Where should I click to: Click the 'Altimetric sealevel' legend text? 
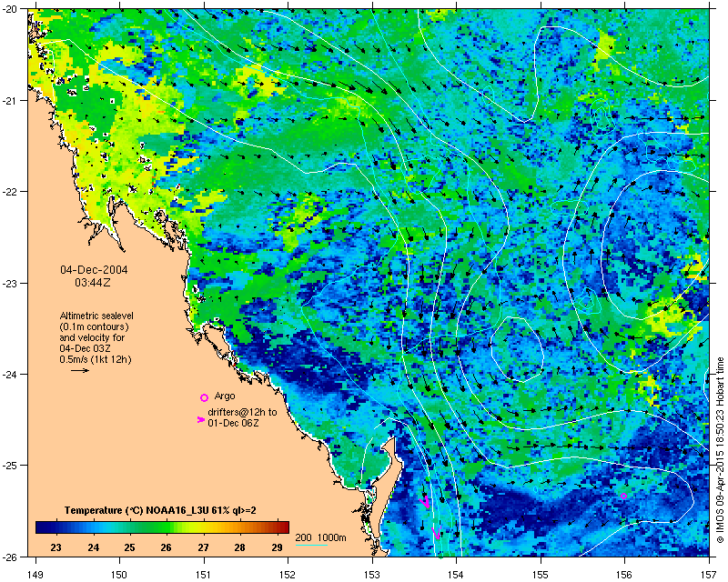pyautogui.click(x=96, y=316)
